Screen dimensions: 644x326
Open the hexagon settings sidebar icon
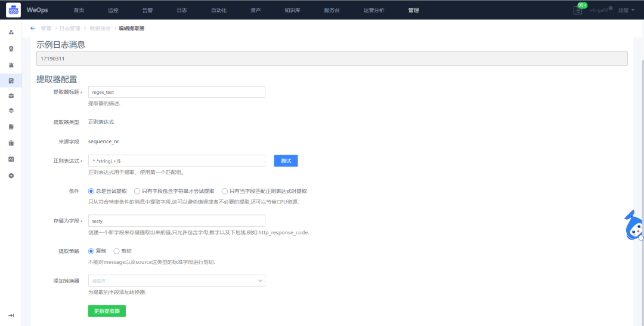[11, 176]
